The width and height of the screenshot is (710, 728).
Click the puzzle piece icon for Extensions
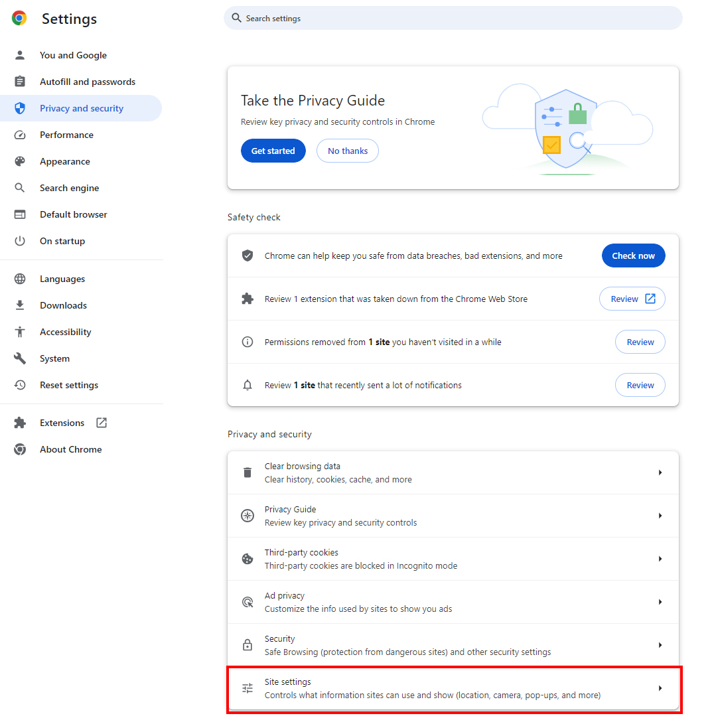coord(19,423)
